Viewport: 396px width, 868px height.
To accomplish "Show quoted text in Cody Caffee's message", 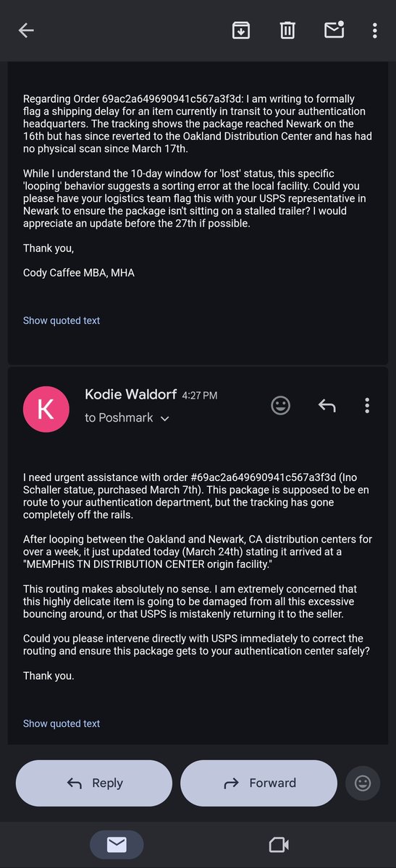I will pos(62,320).
